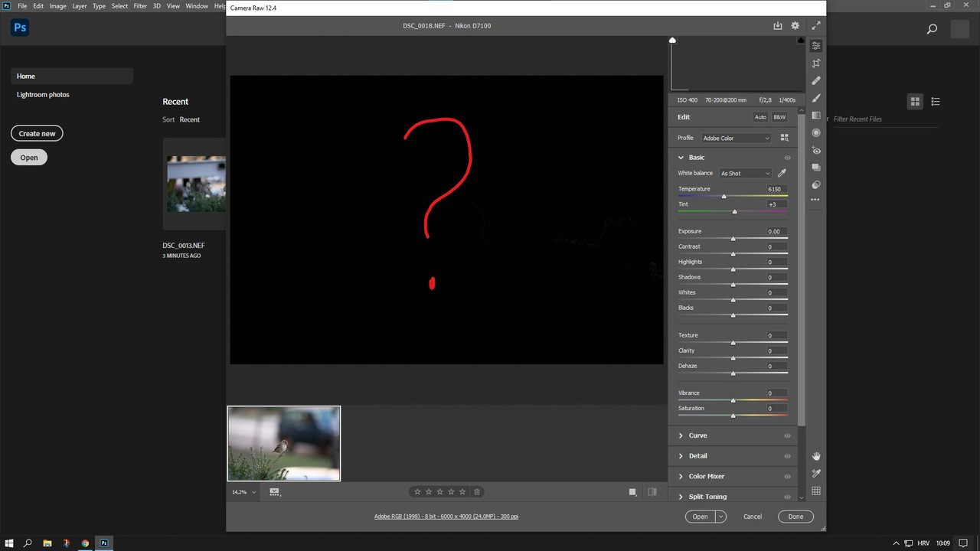980x551 pixels.
Task: Open the File menu
Action: coord(22,6)
